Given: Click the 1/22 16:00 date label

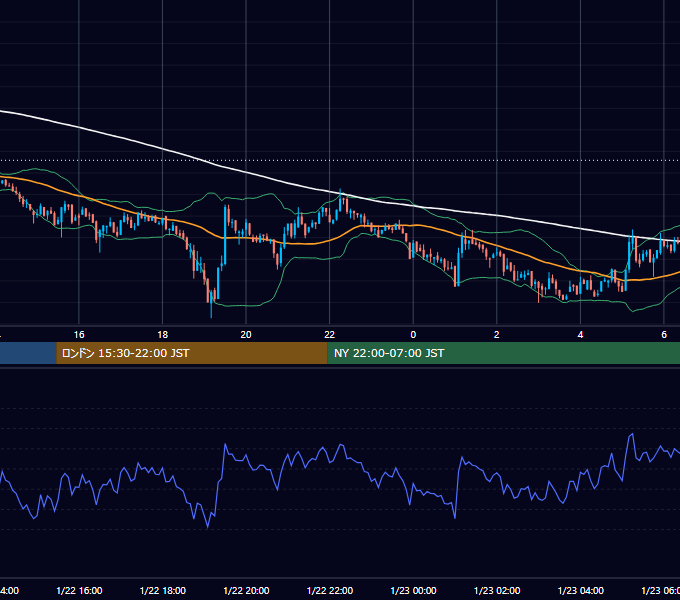Looking at the screenshot, I should point(79,590).
